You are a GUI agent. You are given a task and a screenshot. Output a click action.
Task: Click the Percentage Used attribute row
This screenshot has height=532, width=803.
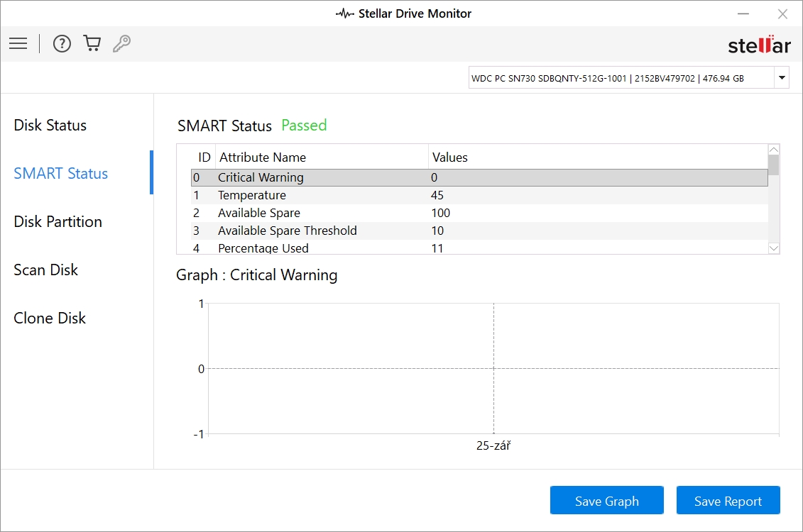263,248
